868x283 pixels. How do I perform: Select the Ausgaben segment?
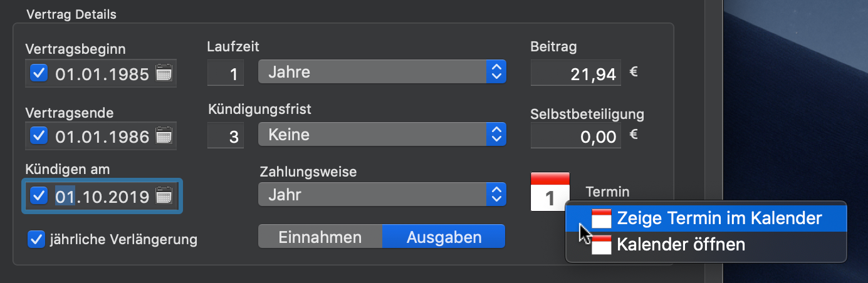click(x=444, y=237)
